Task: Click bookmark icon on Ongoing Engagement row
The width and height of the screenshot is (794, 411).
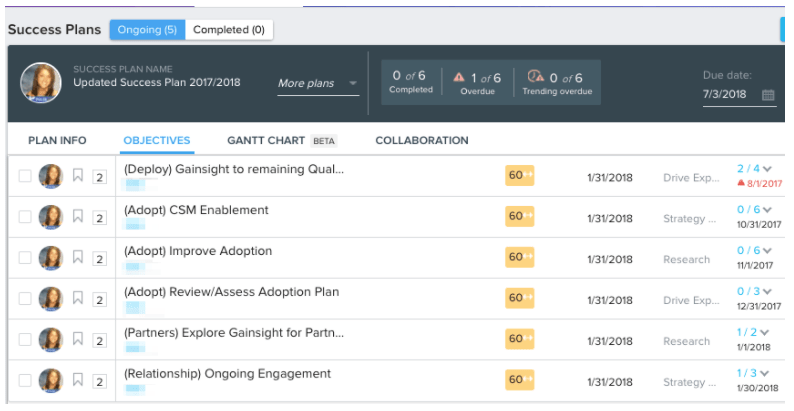Action: click(78, 380)
